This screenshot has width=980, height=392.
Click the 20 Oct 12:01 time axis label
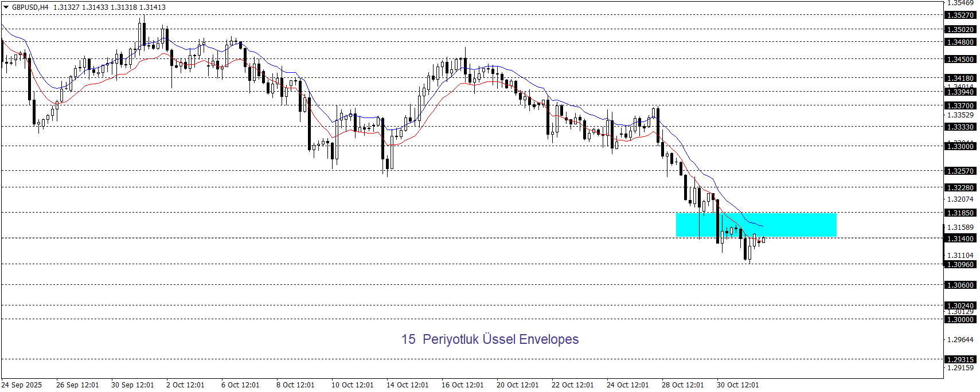pyautogui.click(x=518, y=385)
